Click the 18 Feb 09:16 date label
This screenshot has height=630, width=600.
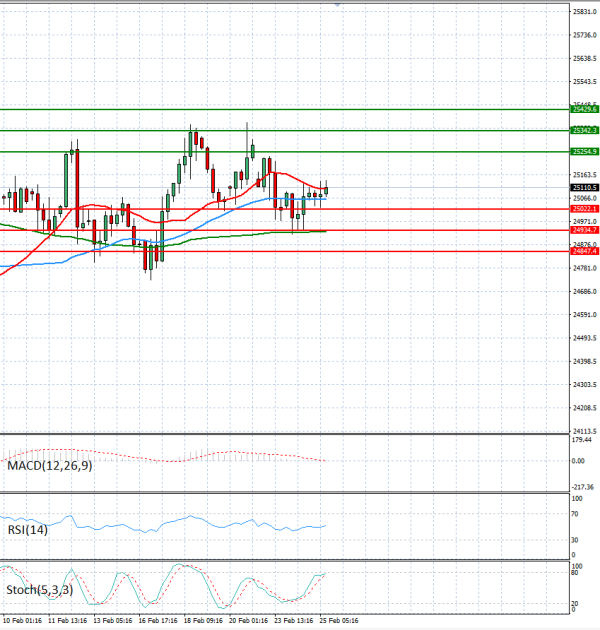[203, 622]
